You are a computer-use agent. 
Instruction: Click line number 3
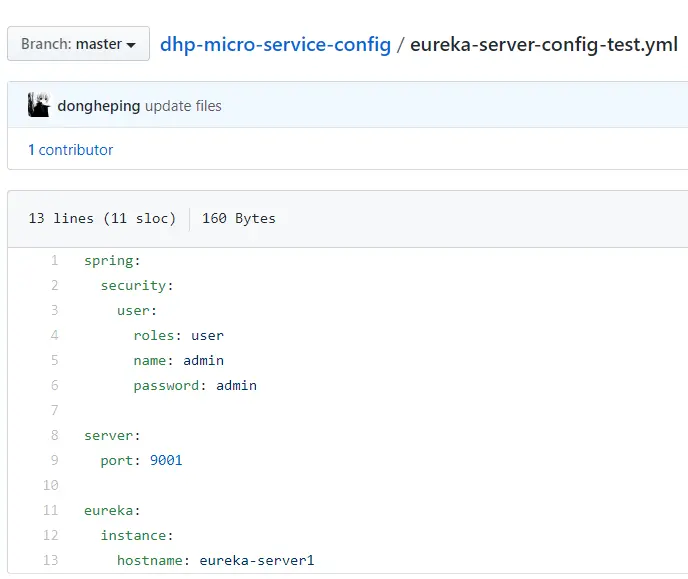[54, 311]
